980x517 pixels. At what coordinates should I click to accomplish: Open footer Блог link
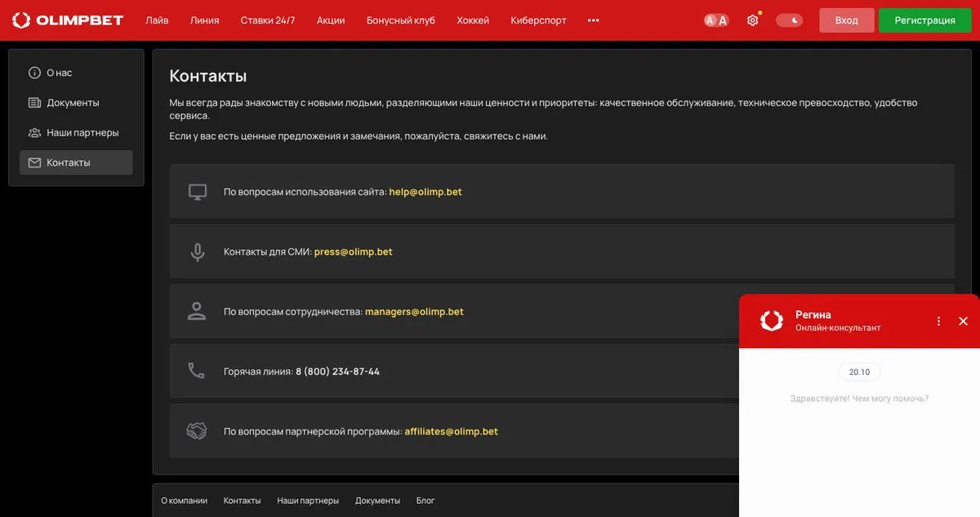(425, 501)
